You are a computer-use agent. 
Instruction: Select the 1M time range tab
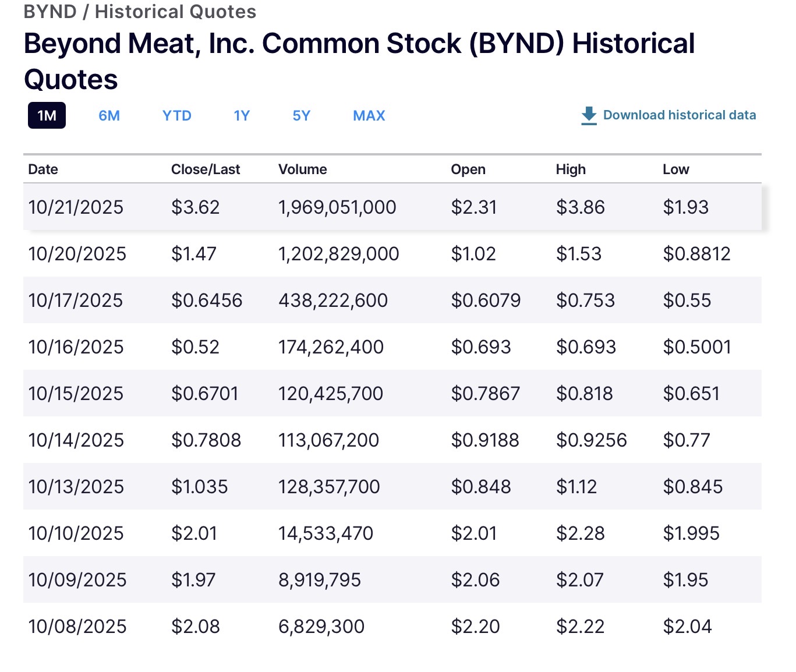click(47, 115)
